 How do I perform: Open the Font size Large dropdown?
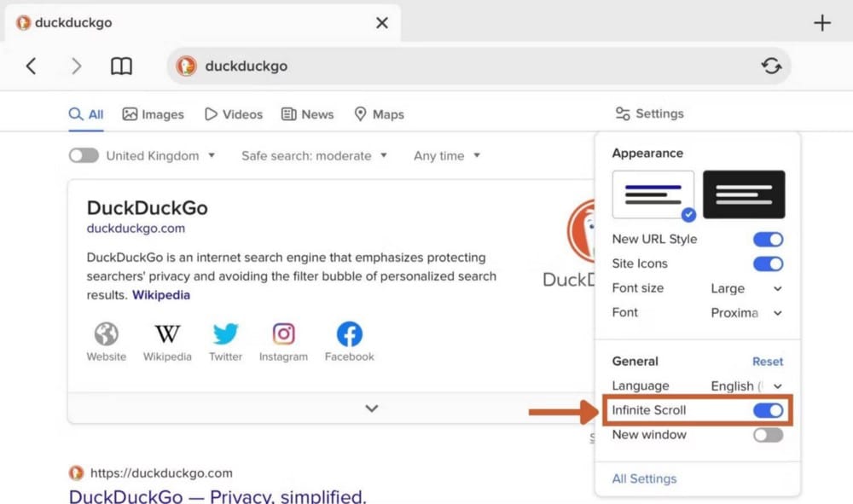(746, 288)
